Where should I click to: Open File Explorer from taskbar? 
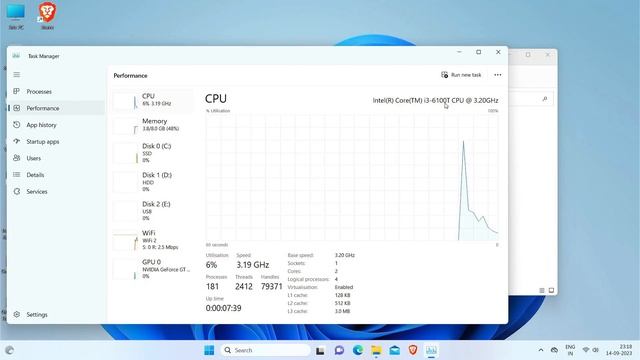(376, 350)
